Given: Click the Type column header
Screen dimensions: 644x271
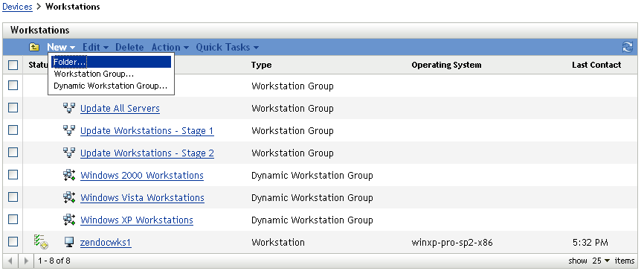Looking at the screenshot, I should click(x=261, y=65).
